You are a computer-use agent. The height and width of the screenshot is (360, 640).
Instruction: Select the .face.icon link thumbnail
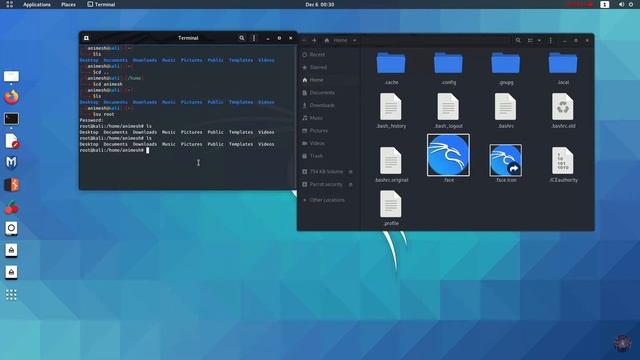click(506, 160)
